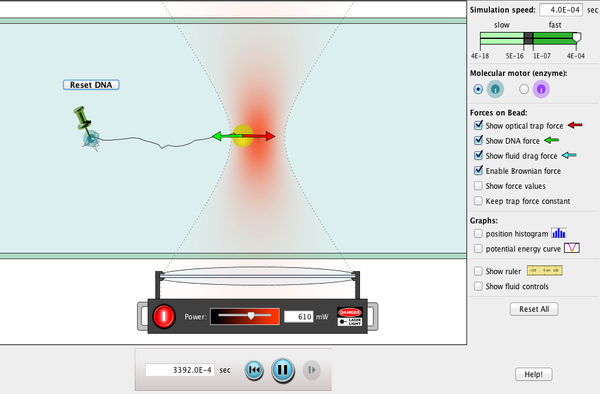Click the "Graphs:" heading
The width and height of the screenshot is (600, 394).
(x=484, y=221)
